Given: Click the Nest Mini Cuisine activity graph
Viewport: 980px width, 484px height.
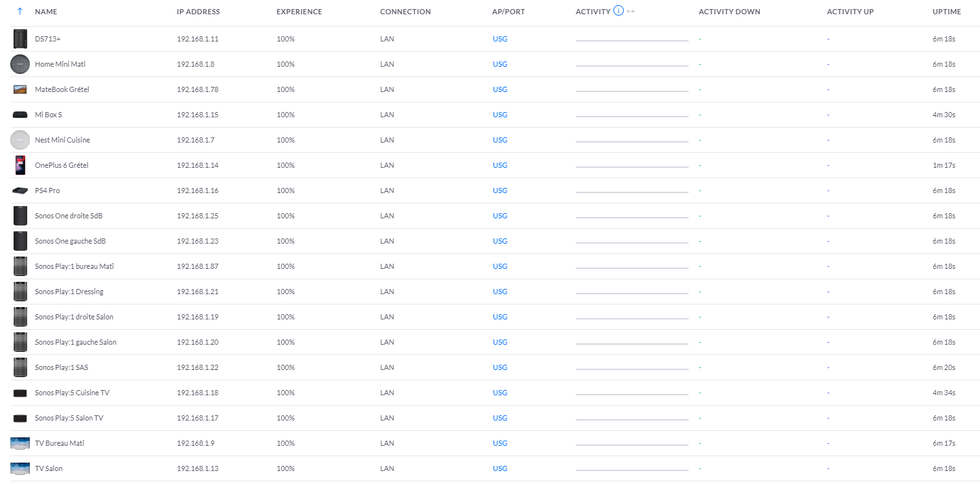Looking at the screenshot, I should coord(632,141).
